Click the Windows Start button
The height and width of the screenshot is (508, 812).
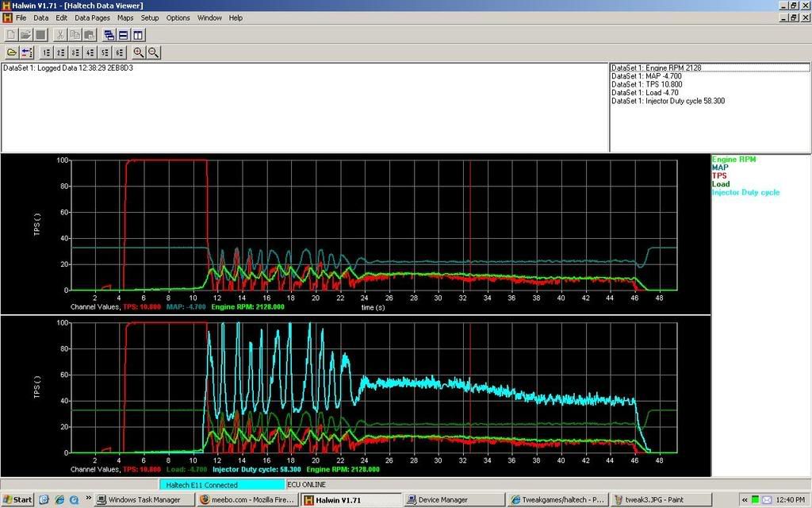tap(17, 500)
